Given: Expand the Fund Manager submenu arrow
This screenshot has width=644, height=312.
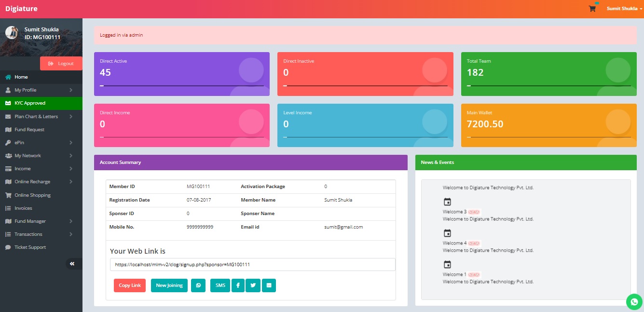Looking at the screenshot, I should [70, 221].
